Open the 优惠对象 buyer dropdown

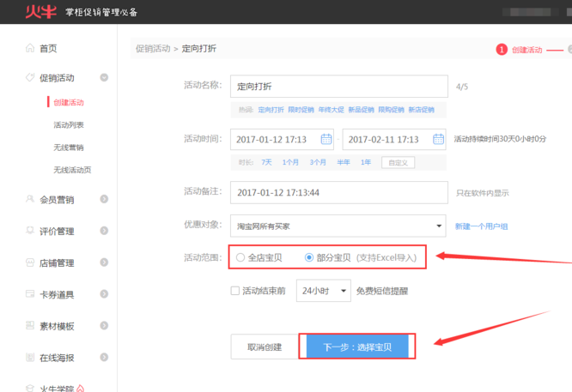338,226
